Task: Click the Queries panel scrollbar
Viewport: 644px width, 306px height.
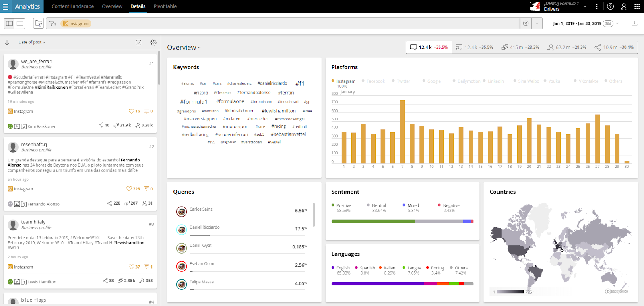Action: point(314,215)
